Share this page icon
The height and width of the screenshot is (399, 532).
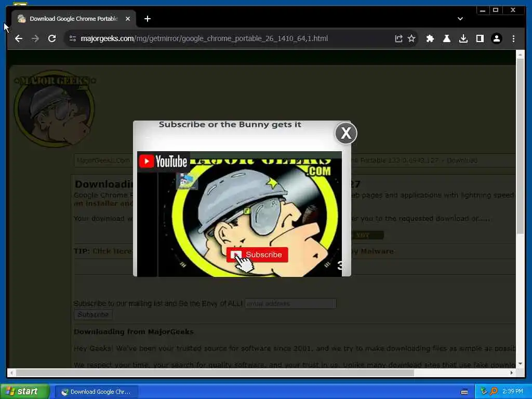point(398,38)
